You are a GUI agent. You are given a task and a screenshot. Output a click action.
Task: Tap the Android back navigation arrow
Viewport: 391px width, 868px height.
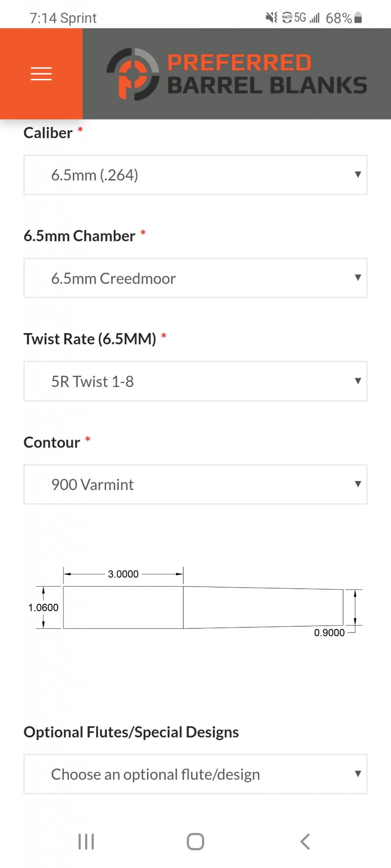tap(305, 841)
